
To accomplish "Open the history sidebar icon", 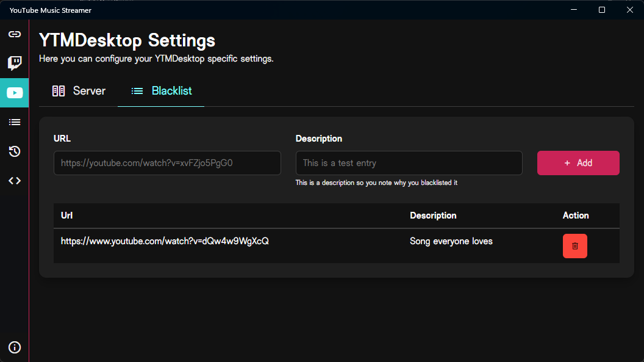I will coord(15,151).
